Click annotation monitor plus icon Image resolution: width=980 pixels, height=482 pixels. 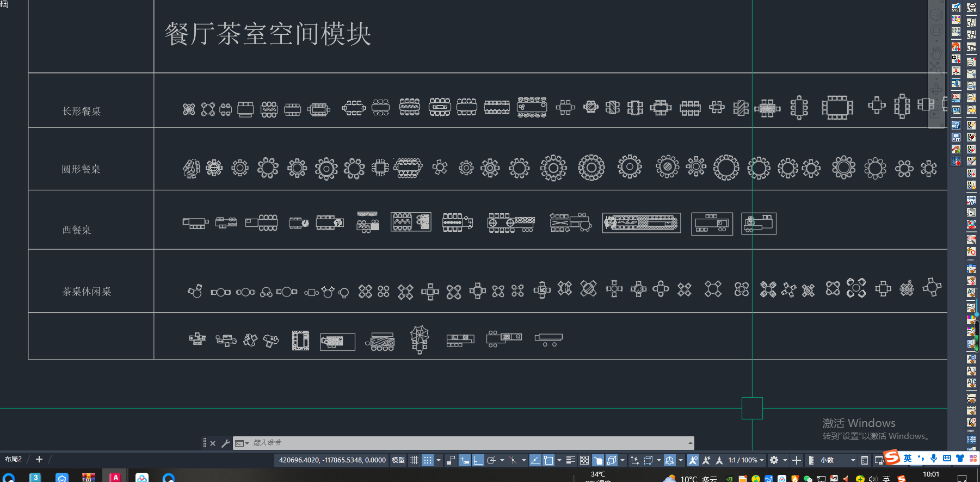(x=797, y=460)
